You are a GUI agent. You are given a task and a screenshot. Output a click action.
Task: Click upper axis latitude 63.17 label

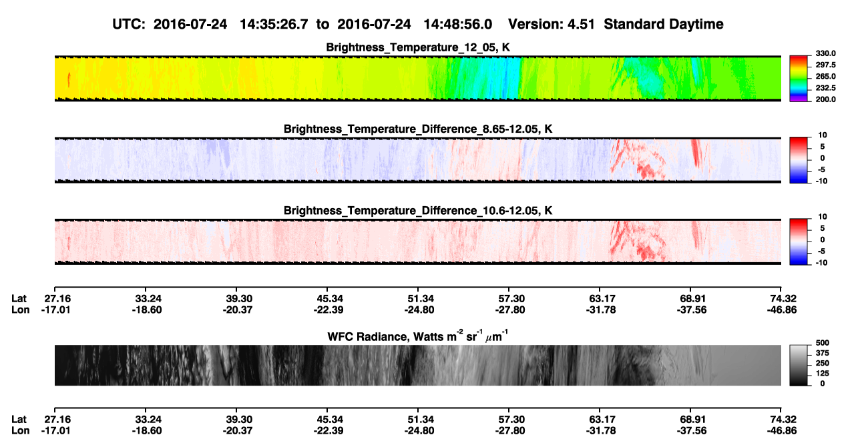pos(602,298)
